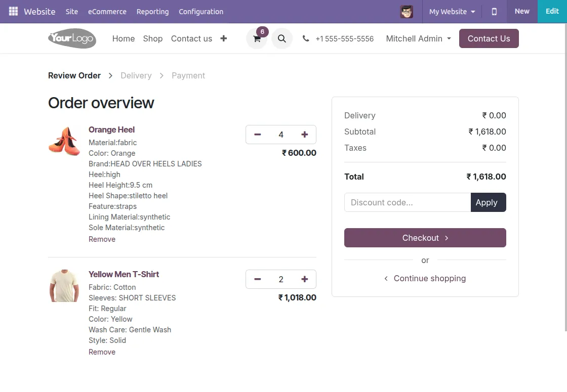The image size is (567, 392).
Task: Increase Orange Heel quantity
Action: pyautogui.click(x=304, y=135)
